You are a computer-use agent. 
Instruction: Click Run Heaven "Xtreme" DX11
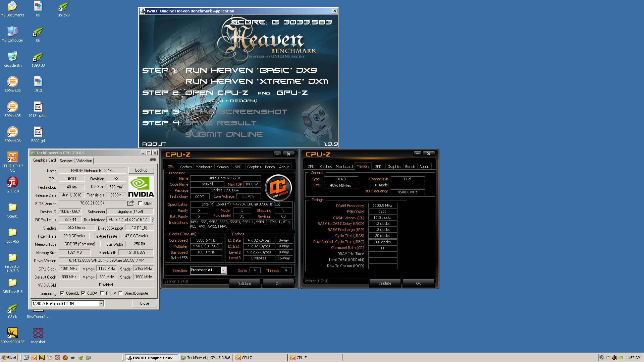[x=257, y=81]
